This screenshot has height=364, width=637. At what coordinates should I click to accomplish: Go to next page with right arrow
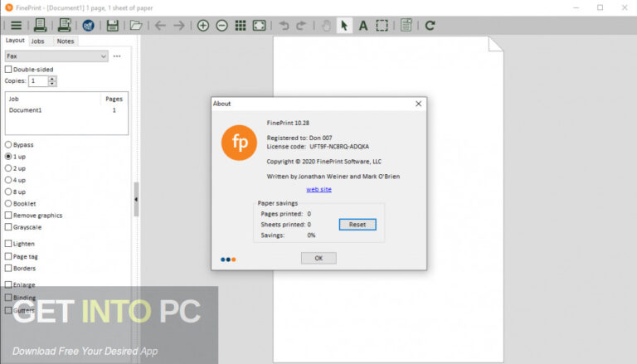179,26
